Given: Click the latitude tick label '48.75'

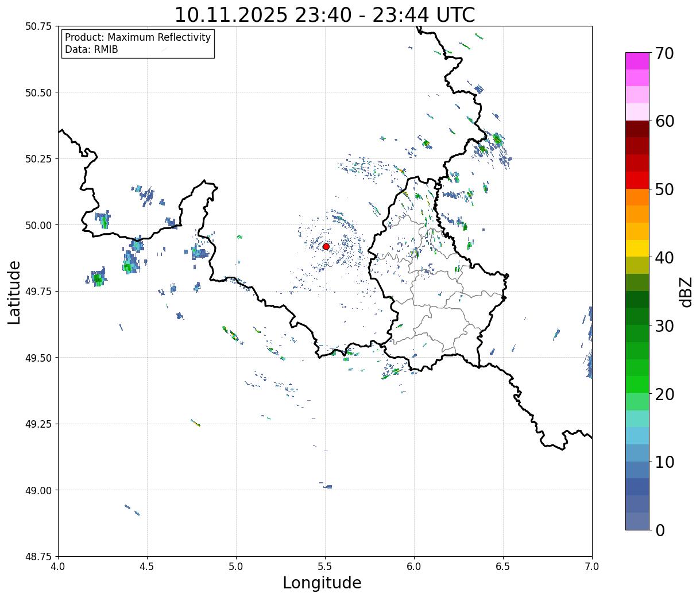Looking at the screenshot, I should point(39,556).
